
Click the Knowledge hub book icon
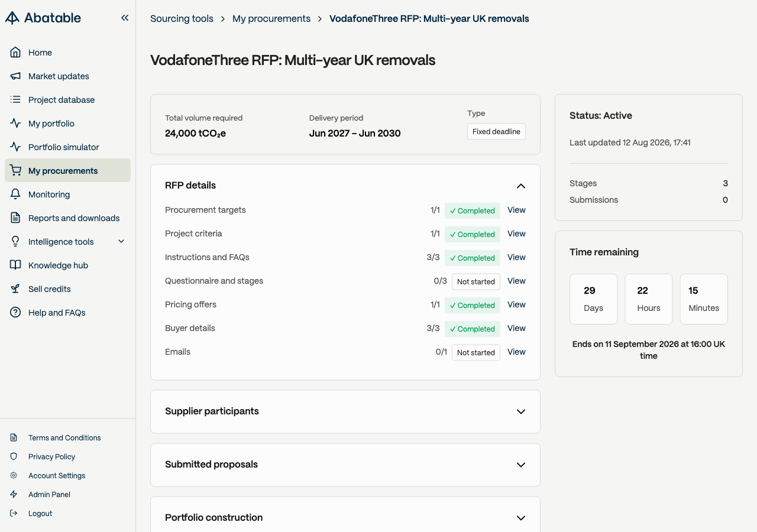point(15,265)
